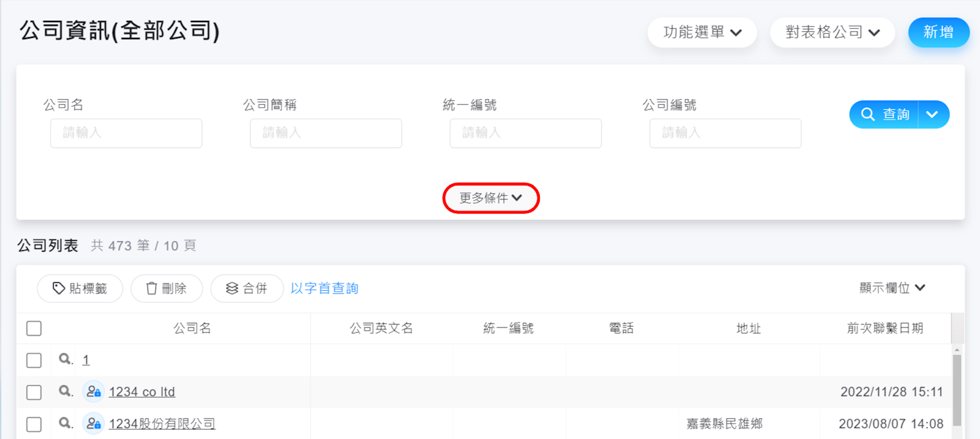
Task: Check the box for company "1"
Action: [34, 360]
